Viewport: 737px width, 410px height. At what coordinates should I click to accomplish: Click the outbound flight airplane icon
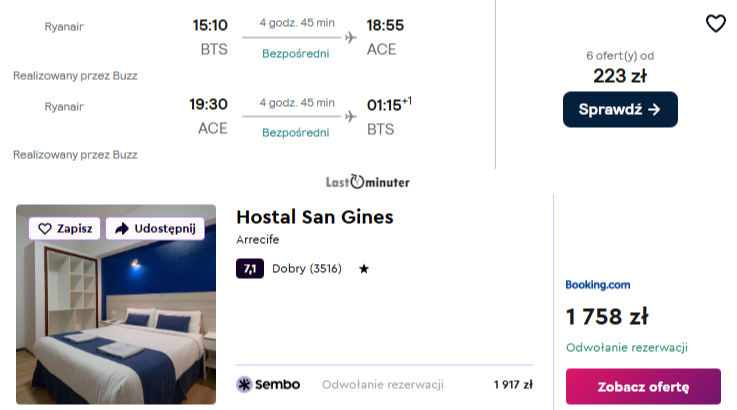[x=350, y=38]
